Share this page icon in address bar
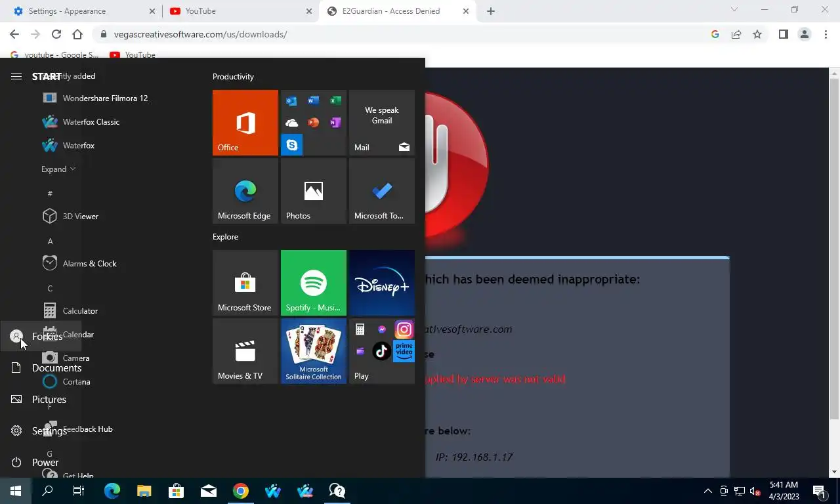The image size is (840, 504). (736, 34)
